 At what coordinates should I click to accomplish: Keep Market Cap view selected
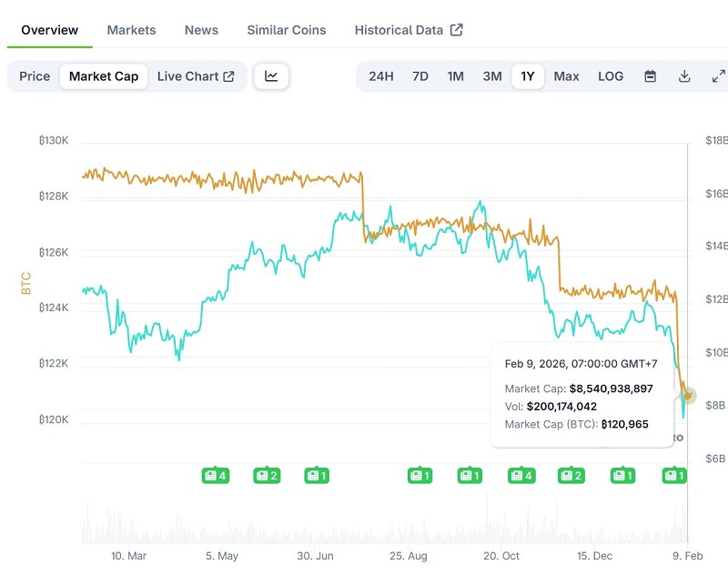coord(103,76)
